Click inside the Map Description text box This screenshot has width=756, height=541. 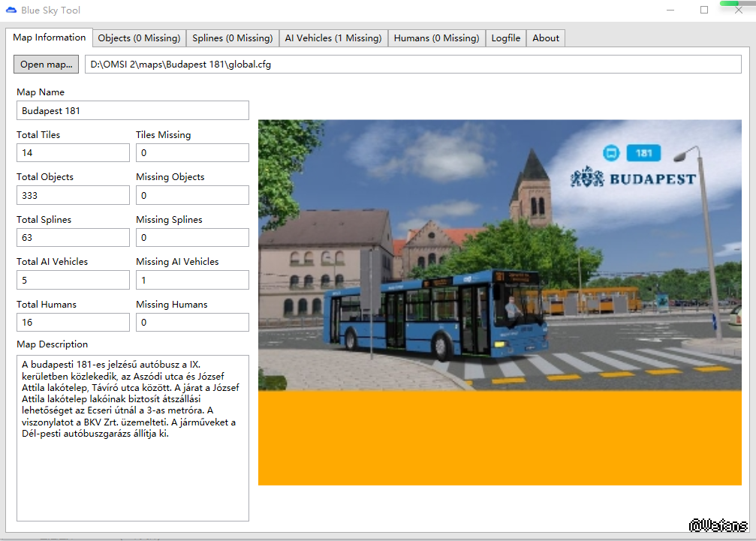coord(132,437)
